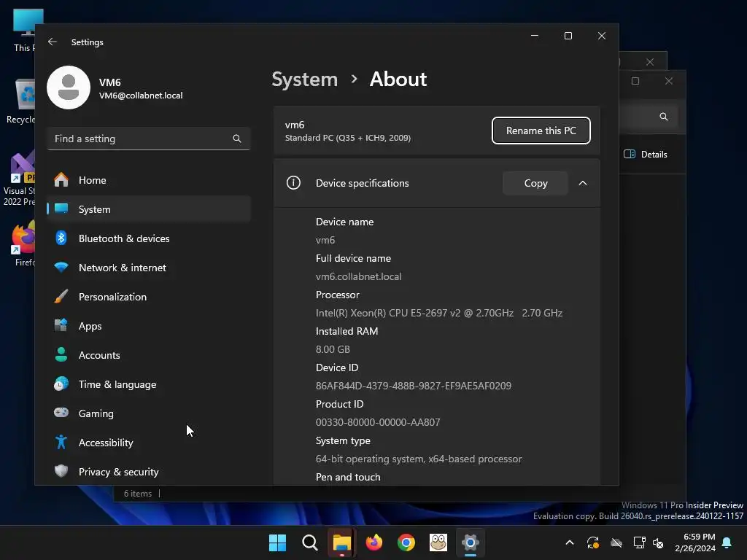The image size is (747, 560).
Task: Click the Device specifications info icon
Action: pos(293,183)
